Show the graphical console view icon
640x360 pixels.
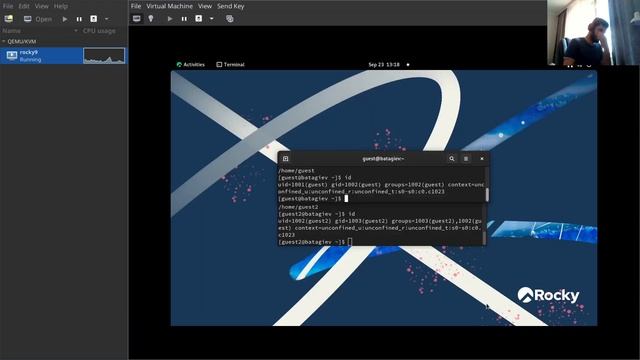[137, 19]
